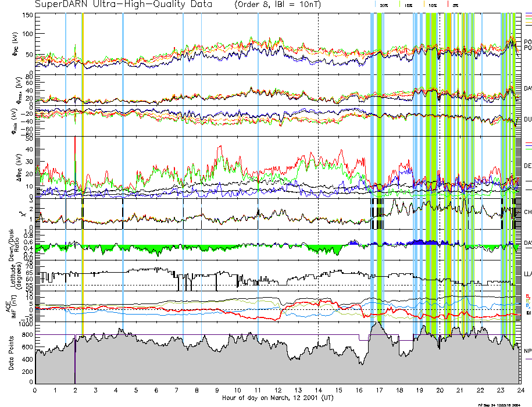Screen dimensions: 532x407
Task: Click the '20' hour tick label
Action: click(x=440, y=390)
